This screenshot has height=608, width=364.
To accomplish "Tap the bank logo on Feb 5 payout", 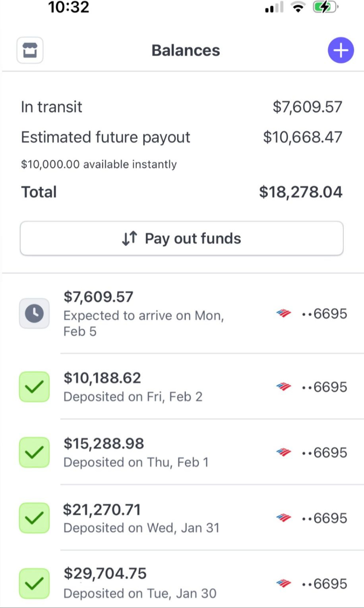I will [x=283, y=313].
